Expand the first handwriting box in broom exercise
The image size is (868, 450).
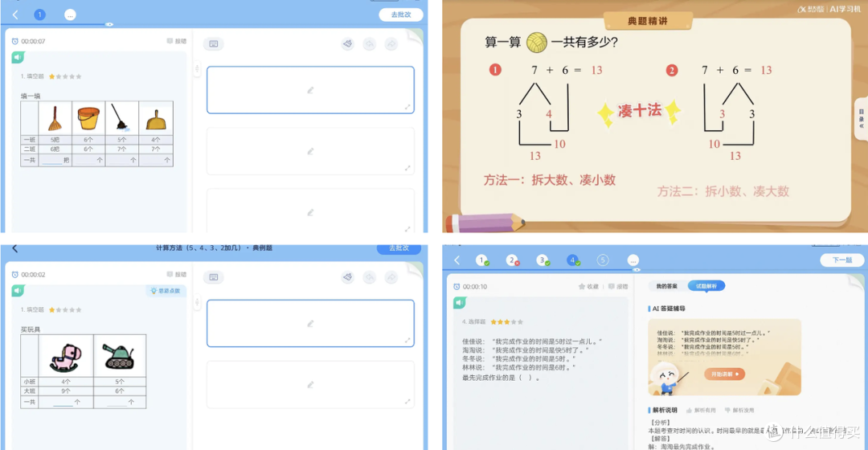[407, 107]
